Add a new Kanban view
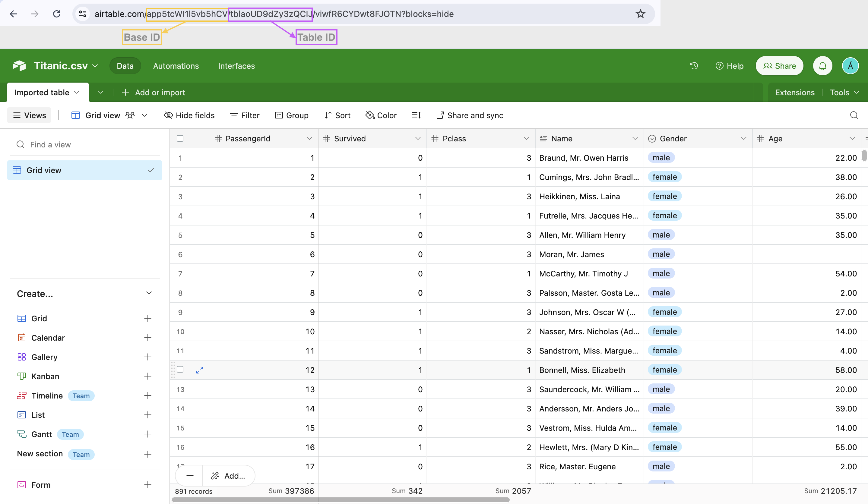This screenshot has height=504, width=868. [x=148, y=376]
